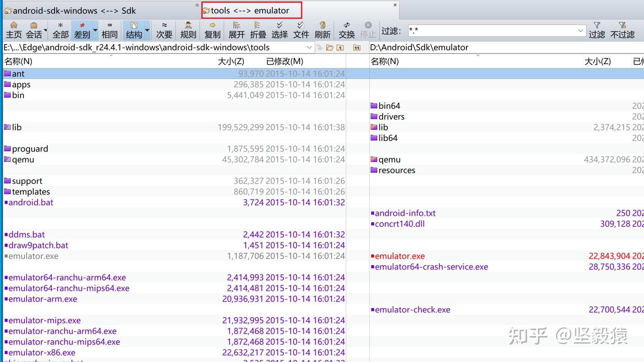
Task: Click the browse folder icon beside left path
Action: click(330, 48)
